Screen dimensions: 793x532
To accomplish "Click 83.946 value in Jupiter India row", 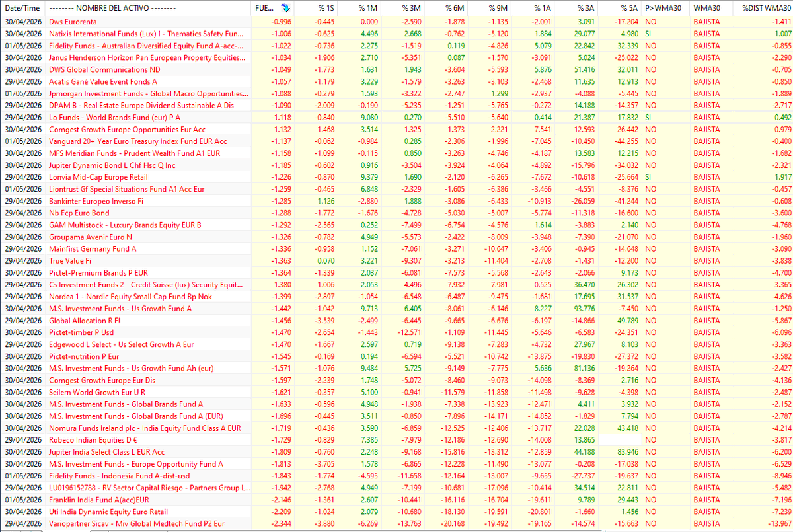I will pos(628,452).
